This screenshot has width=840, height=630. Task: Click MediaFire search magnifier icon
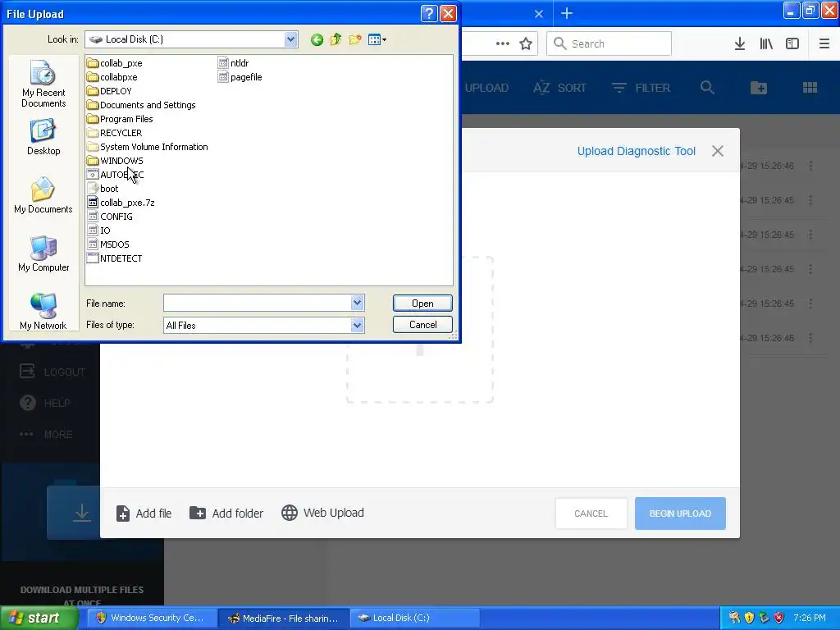(x=707, y=88)
